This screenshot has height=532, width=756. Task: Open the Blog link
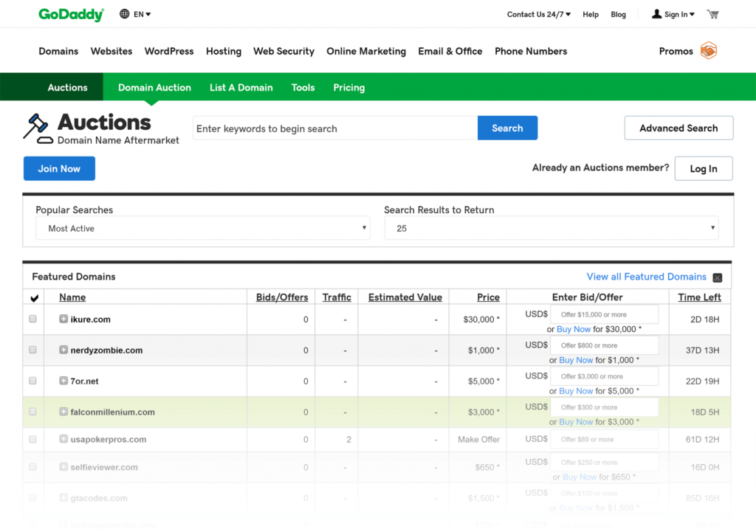point(618,15)
